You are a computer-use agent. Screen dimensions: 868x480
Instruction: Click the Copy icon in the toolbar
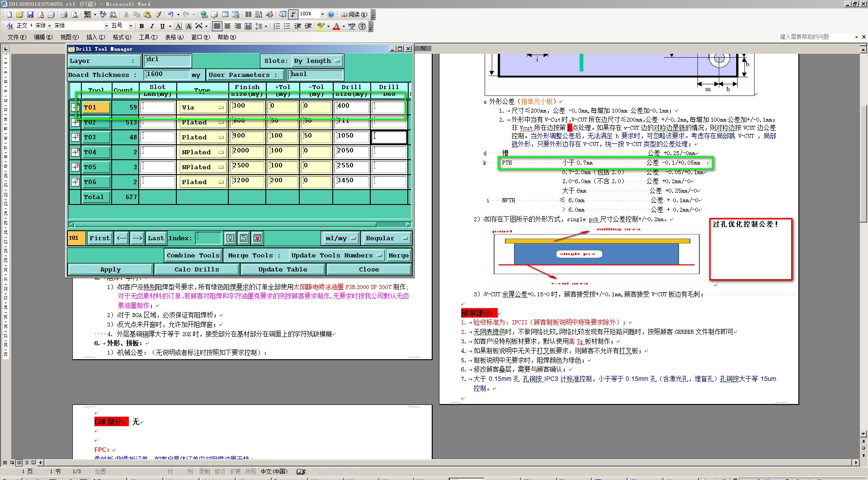[137, 14]
